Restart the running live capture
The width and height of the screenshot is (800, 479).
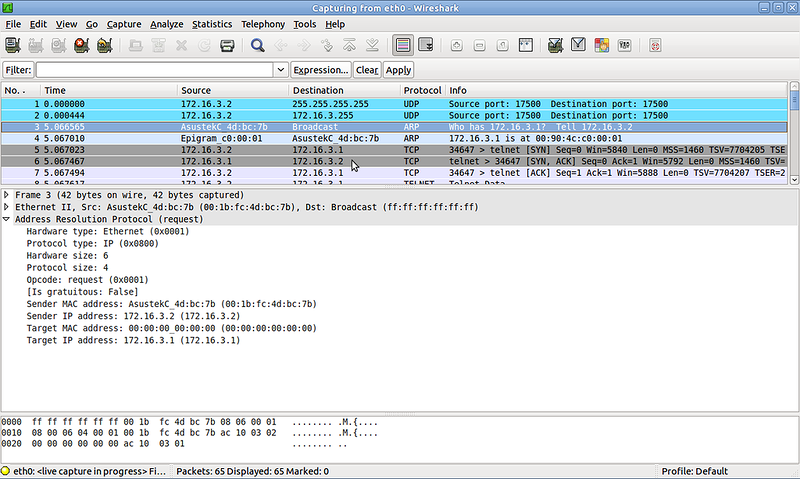[x=105, y=45]
